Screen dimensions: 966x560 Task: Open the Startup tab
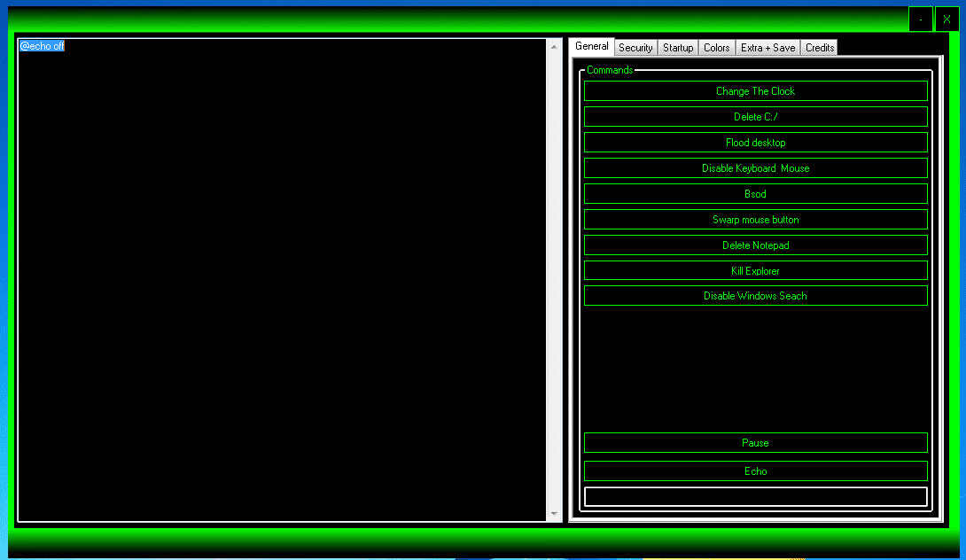[677, 47]
